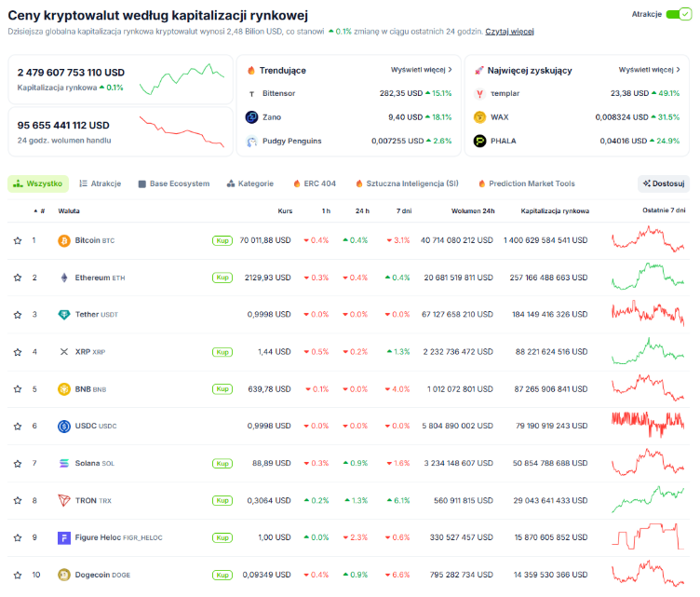Viewport: 700px width, 597px height.
Task: Open the Dostosuj customization options
Action: coord(664,183)
